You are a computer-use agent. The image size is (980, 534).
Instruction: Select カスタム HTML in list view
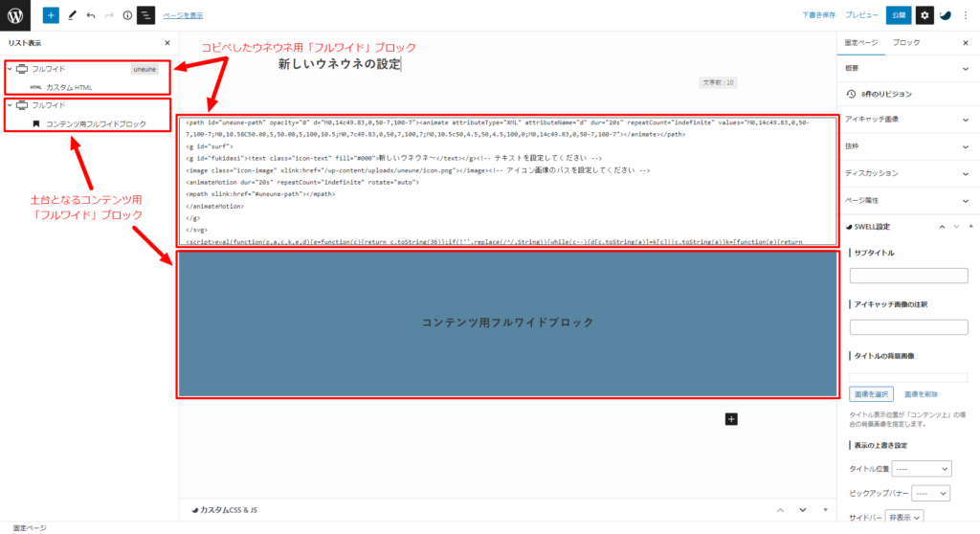69,87
